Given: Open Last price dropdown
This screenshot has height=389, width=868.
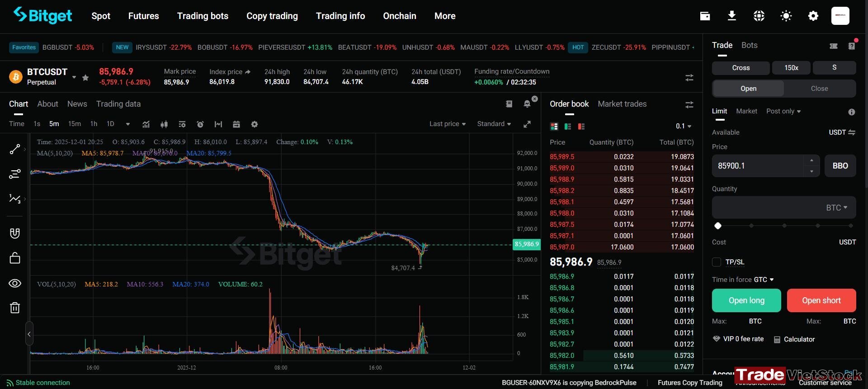Looking at the screenshot, I should (x=447, y=124).
